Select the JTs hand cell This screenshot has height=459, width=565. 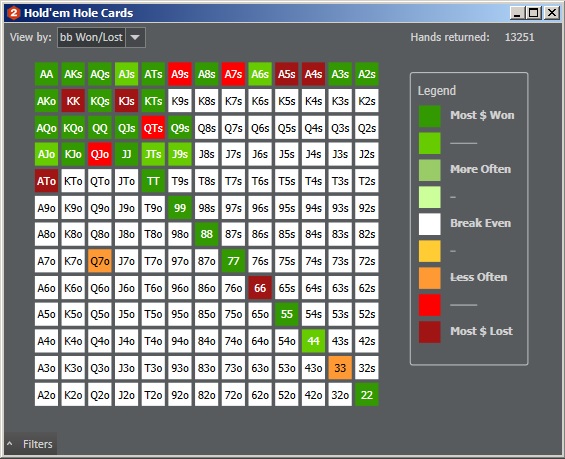tap(153, 154)
